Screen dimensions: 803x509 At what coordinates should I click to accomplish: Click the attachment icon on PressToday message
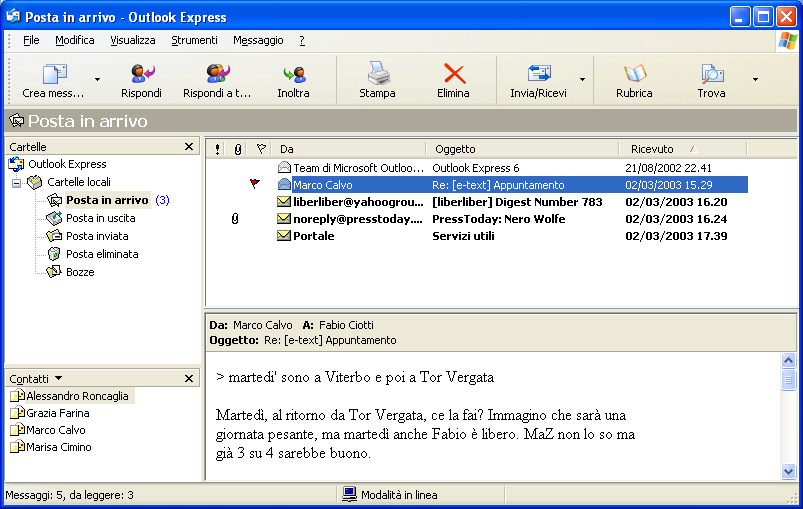coord(235,219)
